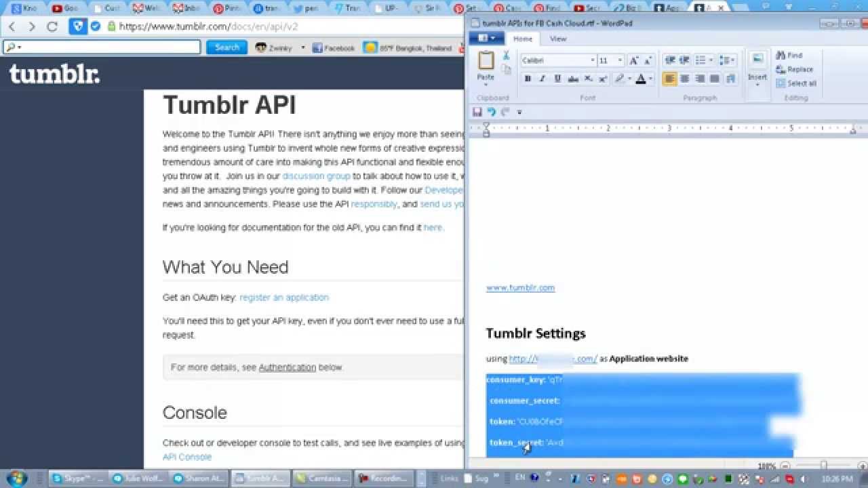Open the Camtasia taskbar item

pos(323,478)
